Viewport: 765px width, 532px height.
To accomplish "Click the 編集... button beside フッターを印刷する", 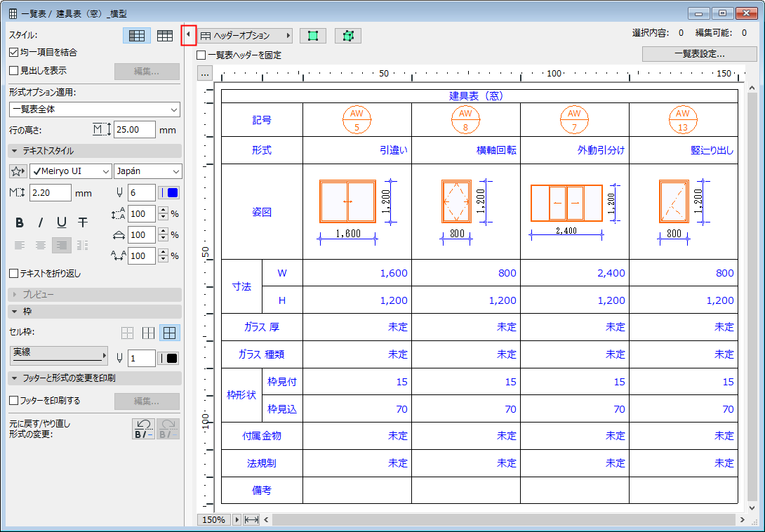I will tap(147, 401).
